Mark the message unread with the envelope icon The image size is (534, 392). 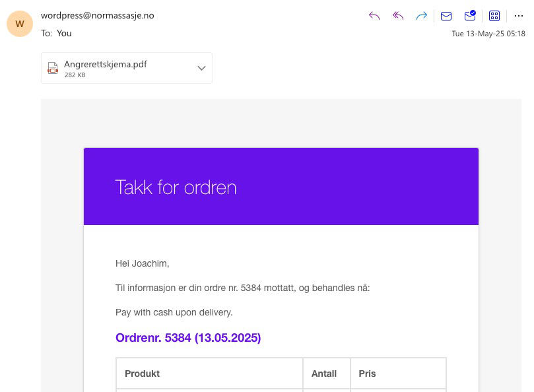click(446, 16)
